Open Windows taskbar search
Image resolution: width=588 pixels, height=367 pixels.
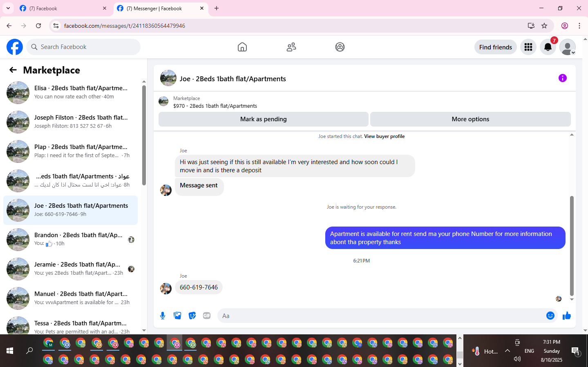tap(29, 351)
